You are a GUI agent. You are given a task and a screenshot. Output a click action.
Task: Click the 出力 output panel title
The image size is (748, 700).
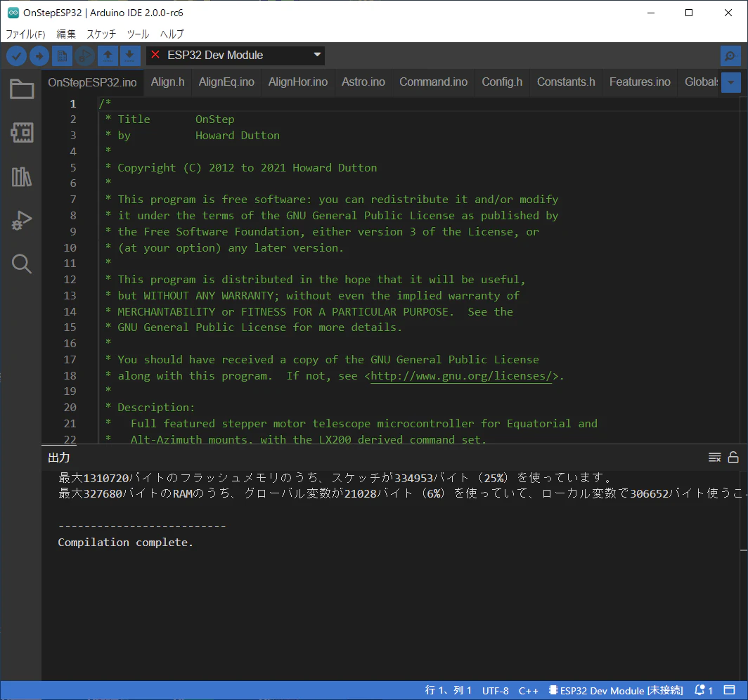[58, 458]
